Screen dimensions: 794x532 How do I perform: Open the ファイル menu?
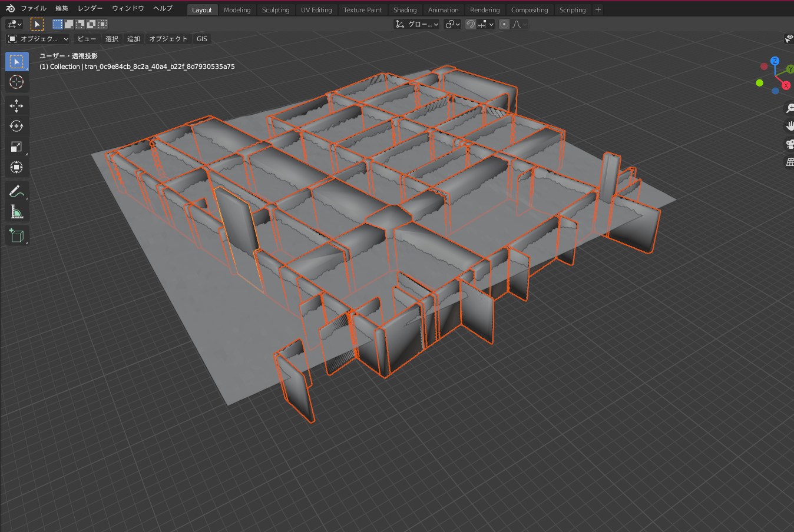click(34, 8)
